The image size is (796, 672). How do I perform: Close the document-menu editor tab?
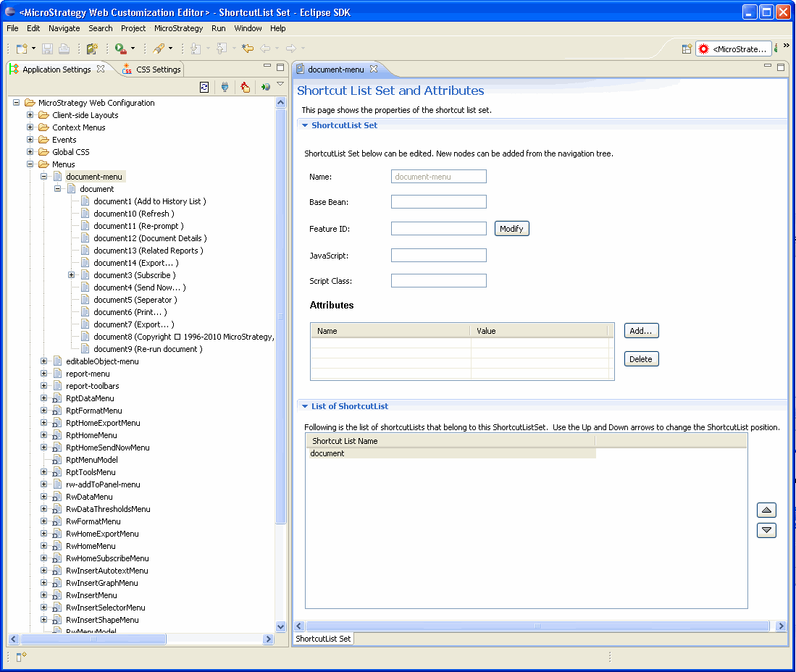[x=374, y=69]
